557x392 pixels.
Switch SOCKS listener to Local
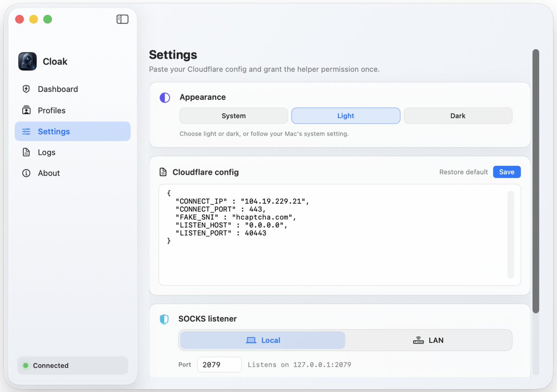[263, 340]
